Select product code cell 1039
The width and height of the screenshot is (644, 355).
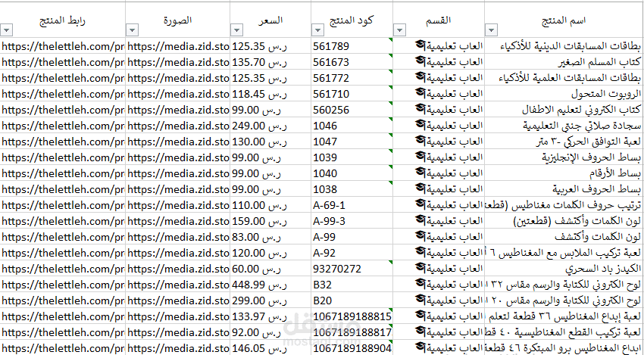pyautogui.click(x=352, y=157)
